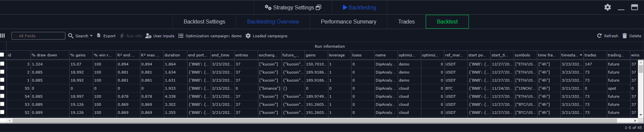Check the row with id 53

coord(2,104)
